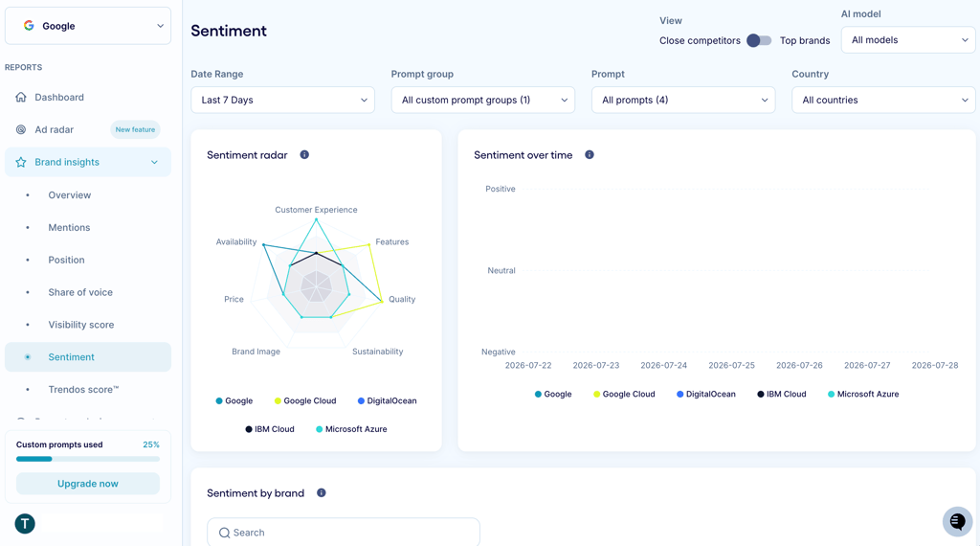This screenshot has width=980, height=546.
Task: Click the Customer Experience radar axis label
Action: [316, 210]
